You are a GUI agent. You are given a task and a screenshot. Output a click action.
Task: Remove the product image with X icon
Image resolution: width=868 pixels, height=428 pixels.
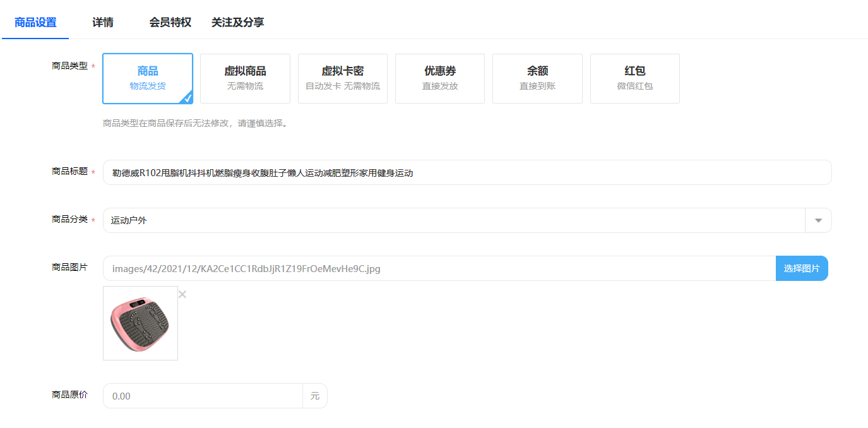click(182, 294)
